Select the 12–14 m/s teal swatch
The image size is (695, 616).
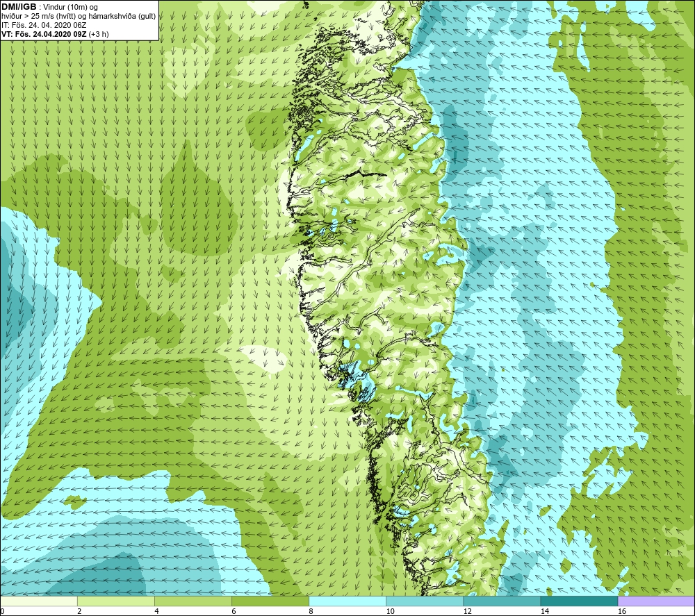click(x=501, y=601)
